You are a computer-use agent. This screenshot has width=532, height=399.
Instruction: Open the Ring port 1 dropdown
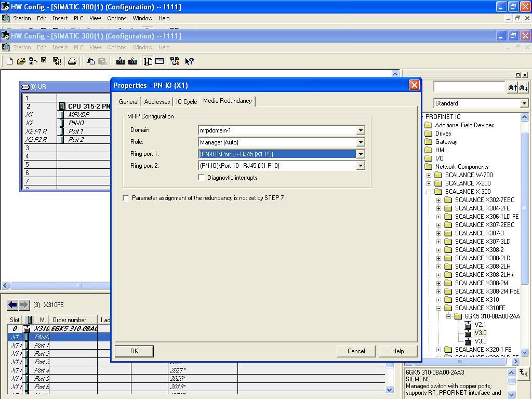click(x=361, y=154)
